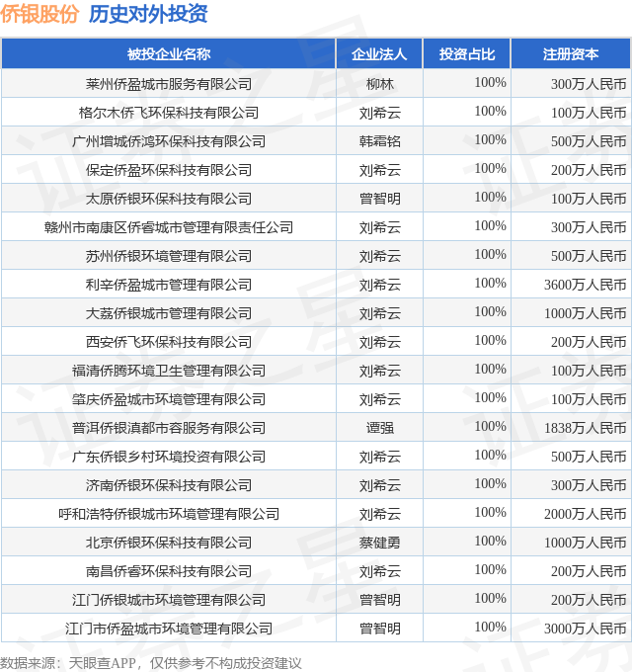Click 3600万人民币 registered capital value
The width and height of the screenshot is (632, 672).
(x=585, y=285)
